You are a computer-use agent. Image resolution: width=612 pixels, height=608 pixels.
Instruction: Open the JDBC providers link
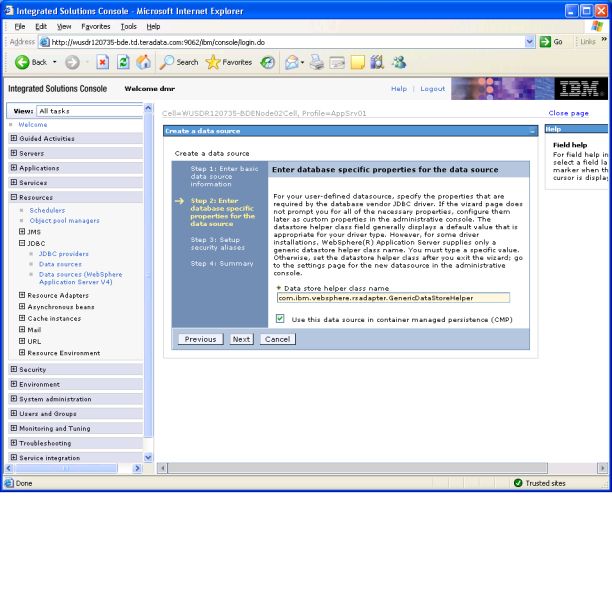pos(64,254)
